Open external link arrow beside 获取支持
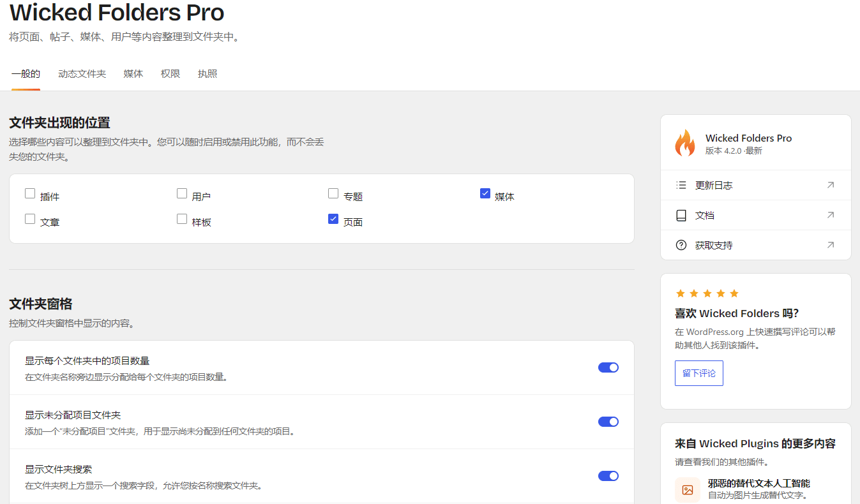The height and width of the screenshot is (504, 860). click(x=830, y=245)
